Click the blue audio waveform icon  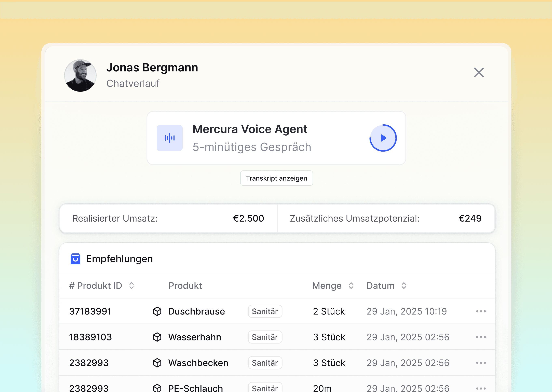[x=169, y=138]
